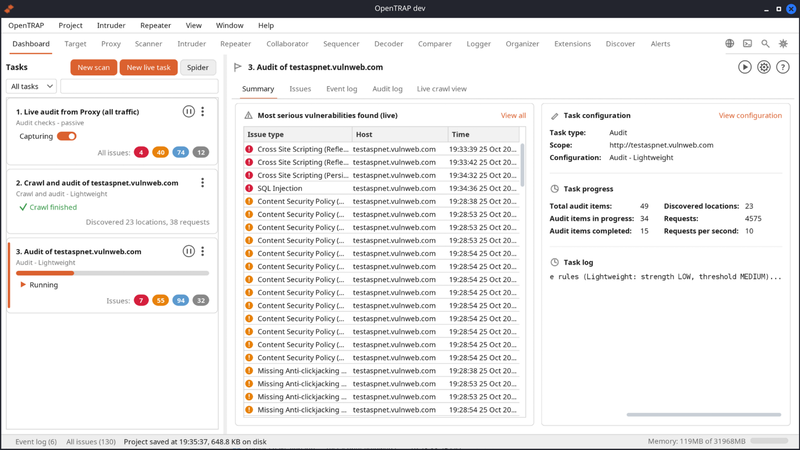The height and width of the screenshot is (450, 800).
Task: Click the OpenTRAP app logo in title bar
Action: [x=9, y=8]
